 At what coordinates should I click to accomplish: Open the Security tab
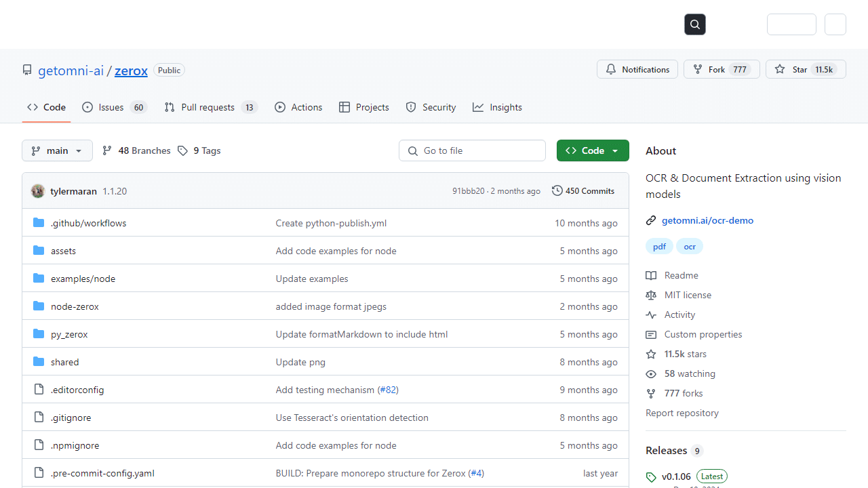pyautogui.click(x=431, y=107)
